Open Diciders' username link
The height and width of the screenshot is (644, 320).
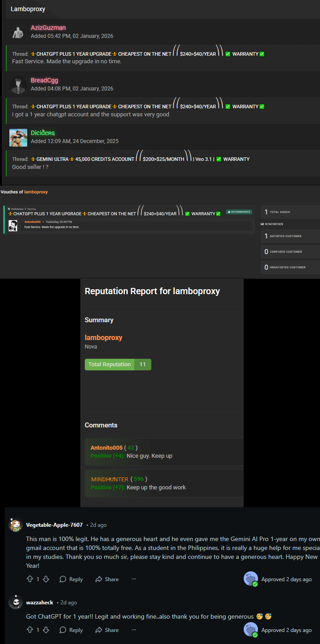pyautogui.click(x=43, y=133)
